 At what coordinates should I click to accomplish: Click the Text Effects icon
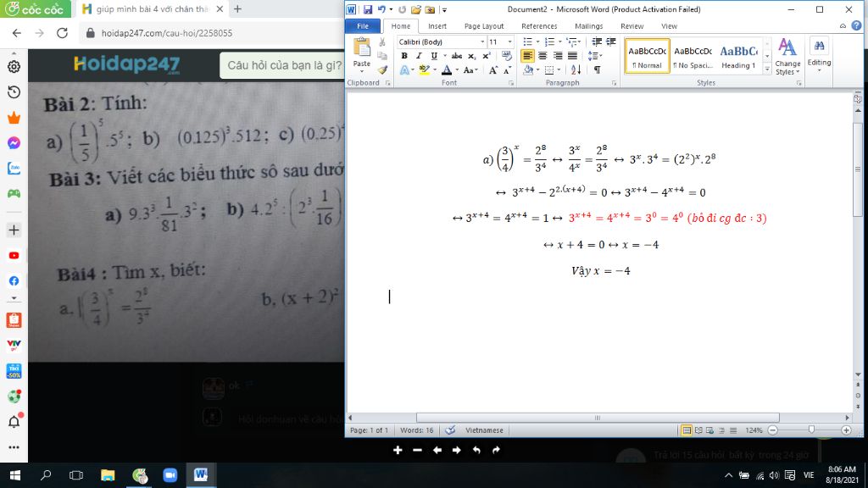(x=404, y=70)
